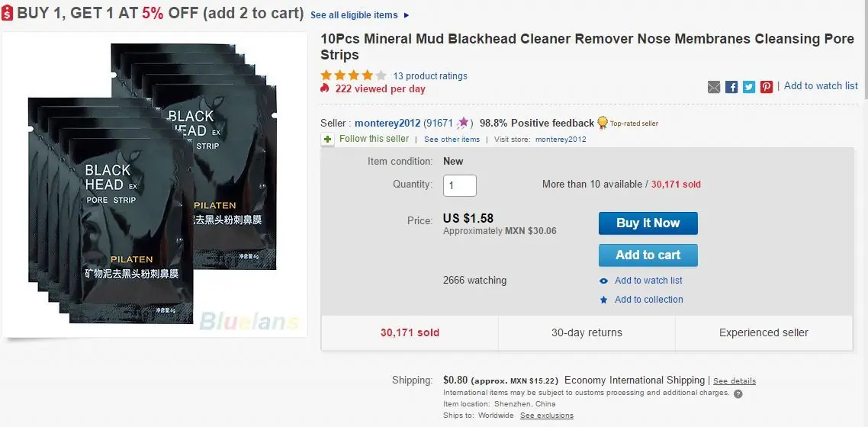Screen dimensions: 868x427
Task: Share this item on Facebook
Action: (x=731, y=87)
